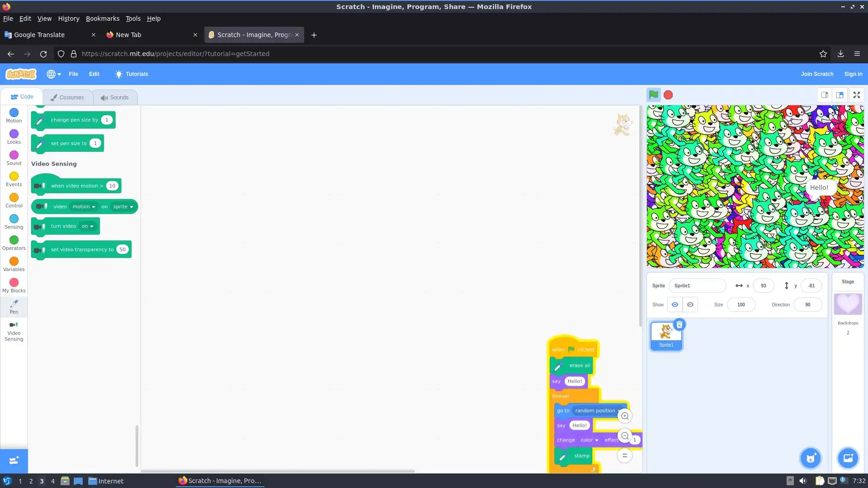The image size is (868, 488).
Task: Click the green flag to run project
Action: click(653, 95)
